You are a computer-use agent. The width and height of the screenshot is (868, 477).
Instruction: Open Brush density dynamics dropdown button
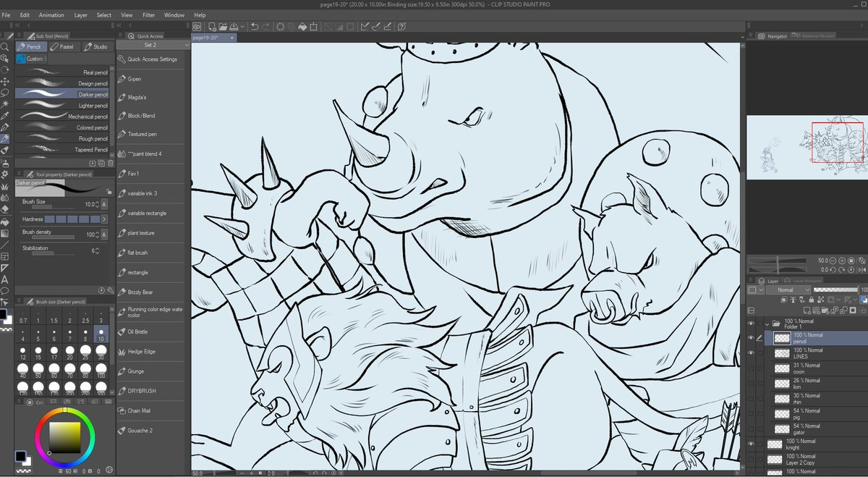(104, 235)
